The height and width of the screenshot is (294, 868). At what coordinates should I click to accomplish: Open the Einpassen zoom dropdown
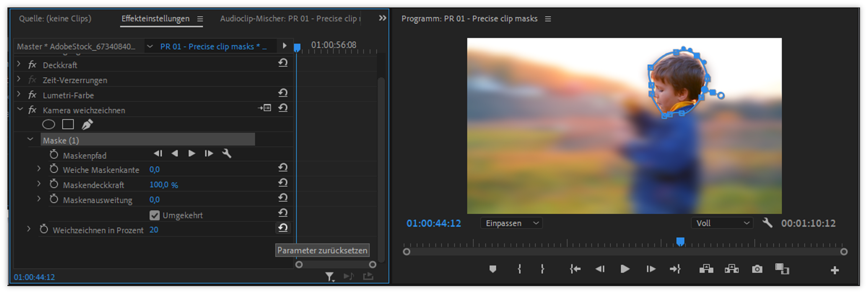[x=511, y=223]
